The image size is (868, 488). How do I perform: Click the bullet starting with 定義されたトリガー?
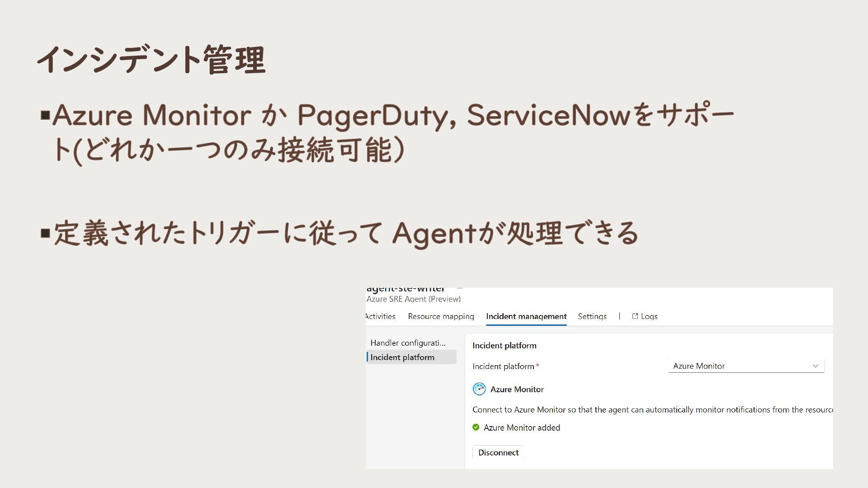click(x=340, y=234)
